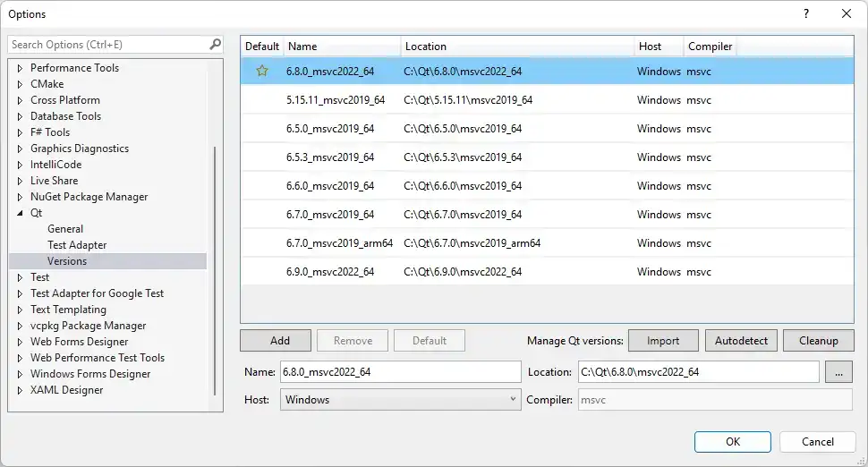The image size is (868, 467).
Task: Select the General item under Qt
Action: click(65, 229)
